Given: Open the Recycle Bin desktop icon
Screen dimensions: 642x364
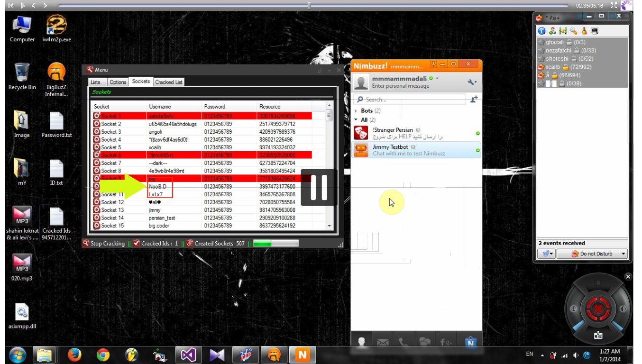Looking at the screenshot, I should (22, 76).
